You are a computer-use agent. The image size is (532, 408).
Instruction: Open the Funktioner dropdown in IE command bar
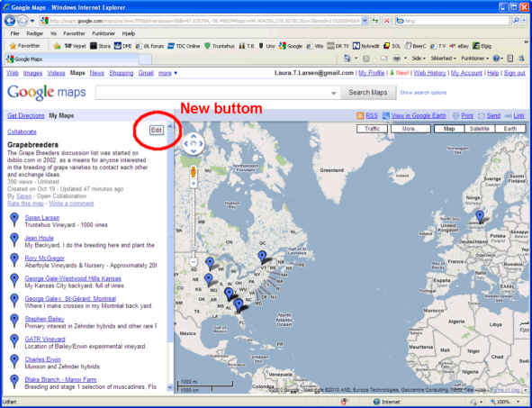[x=474, y=59]
